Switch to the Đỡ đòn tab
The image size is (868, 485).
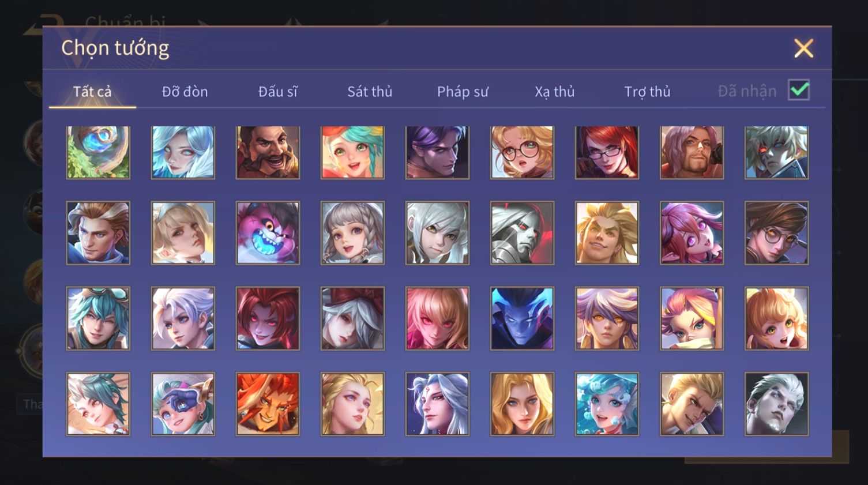click(x=185, y=92)
